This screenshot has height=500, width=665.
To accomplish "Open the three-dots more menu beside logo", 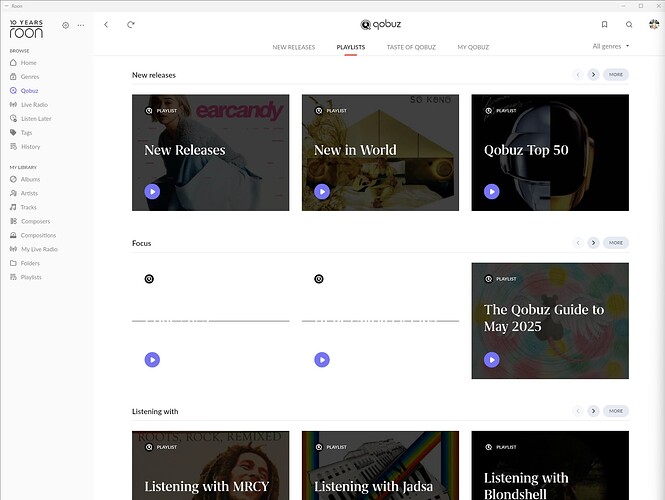I will (81, 25).
